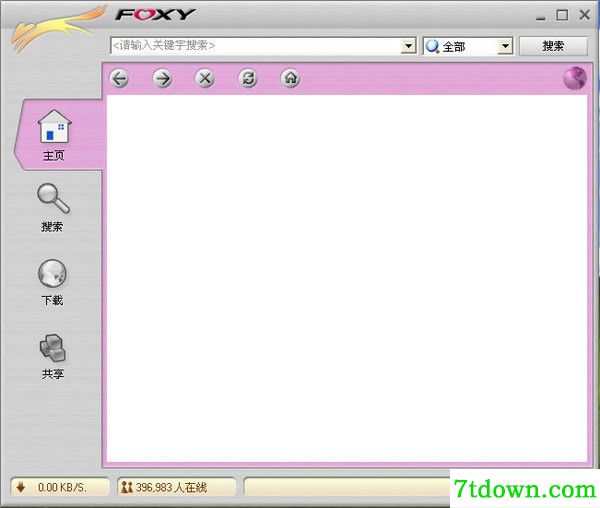
Task: Open the 共享 sharing section
Action: [x=53, y=357]
